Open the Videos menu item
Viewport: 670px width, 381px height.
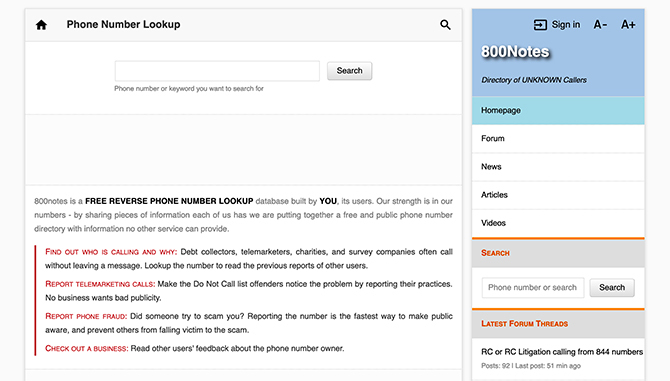(x=558, y=223)
